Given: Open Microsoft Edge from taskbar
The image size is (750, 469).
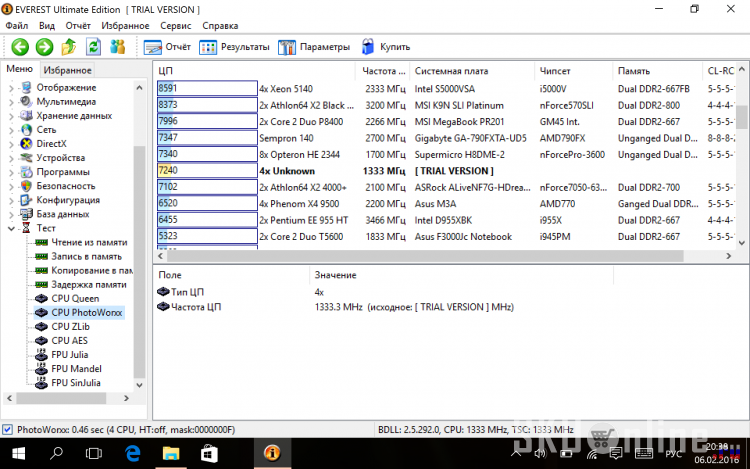Looking at the screenshot, I should [132, 453].
